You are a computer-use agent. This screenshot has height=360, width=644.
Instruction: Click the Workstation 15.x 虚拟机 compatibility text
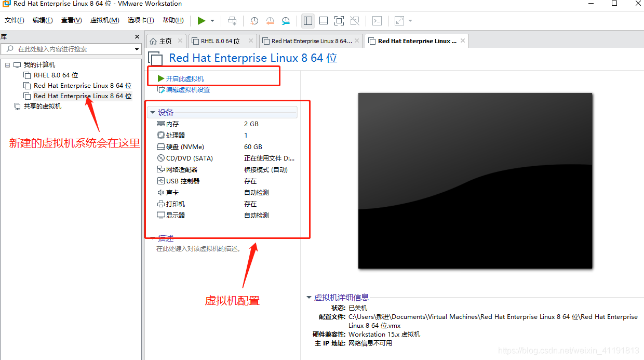pos(384,335)
